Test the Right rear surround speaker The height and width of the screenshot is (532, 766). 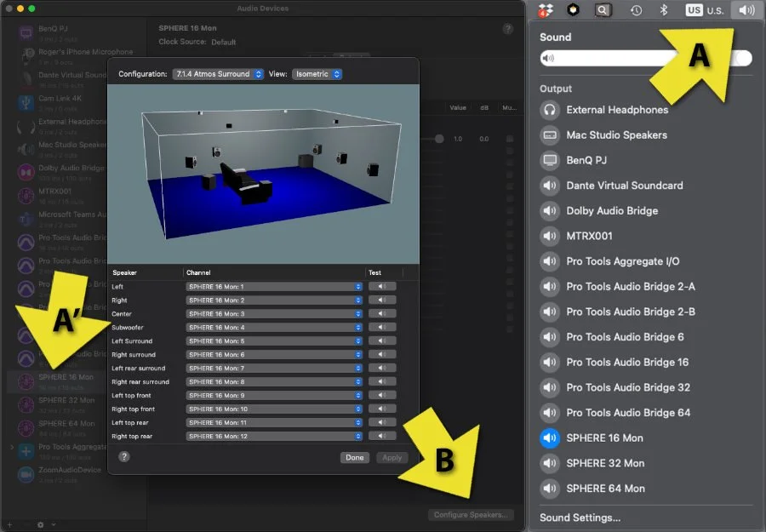coord(382,381)
